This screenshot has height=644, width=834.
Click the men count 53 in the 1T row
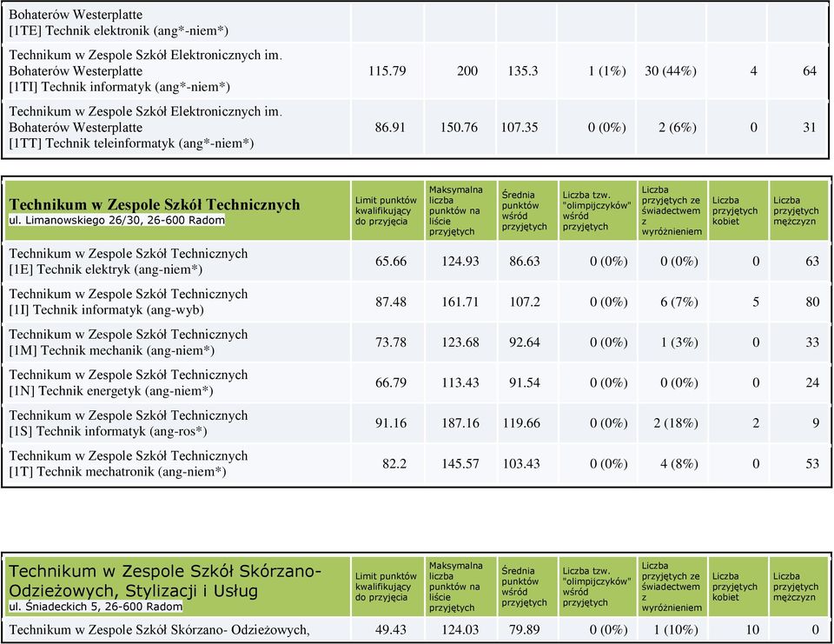coord(812,463)
